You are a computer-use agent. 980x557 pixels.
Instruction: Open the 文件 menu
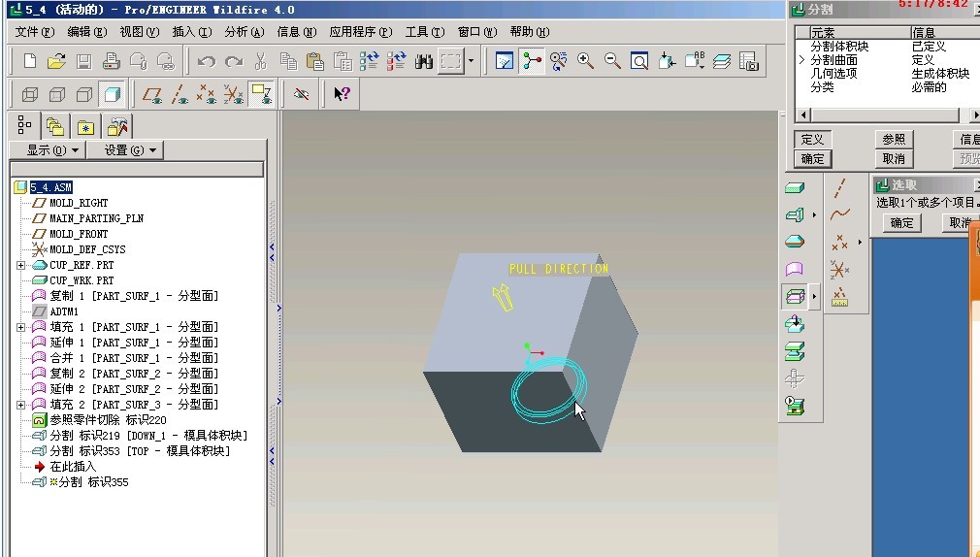34,32
